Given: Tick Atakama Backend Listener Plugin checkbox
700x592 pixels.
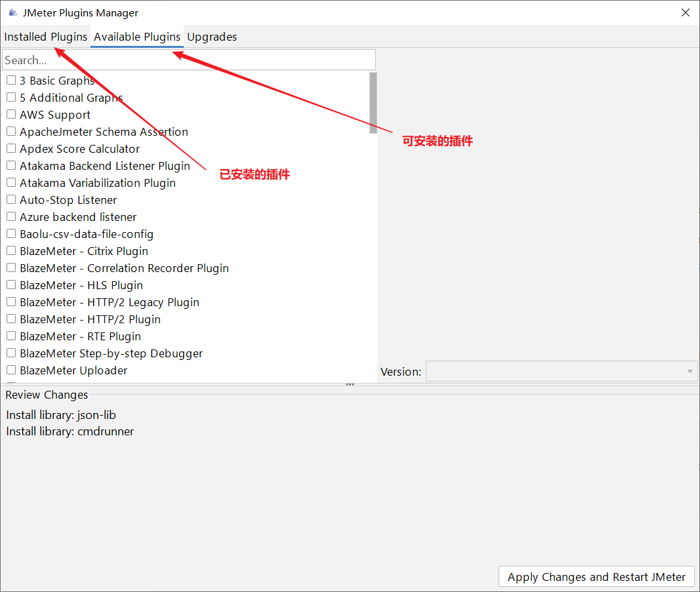Looking at the screenshot, I should 11,165.
